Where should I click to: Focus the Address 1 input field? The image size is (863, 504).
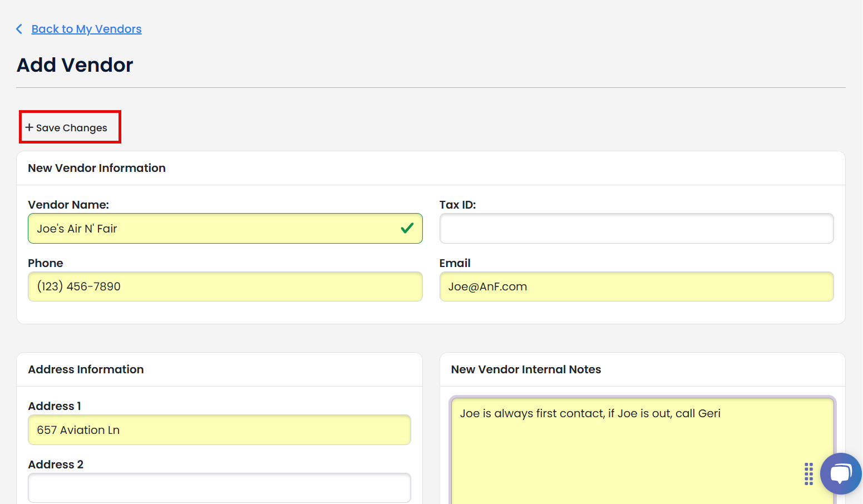coord(219,430)
